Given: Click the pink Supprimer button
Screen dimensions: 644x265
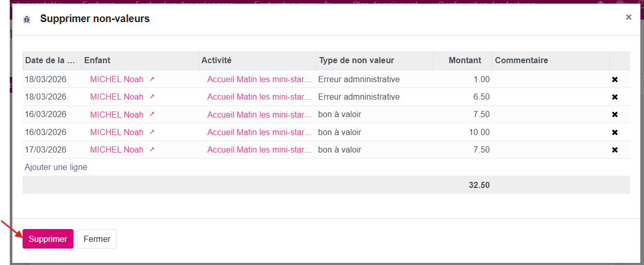Looking at the screenshot, I should click(48, 239).
